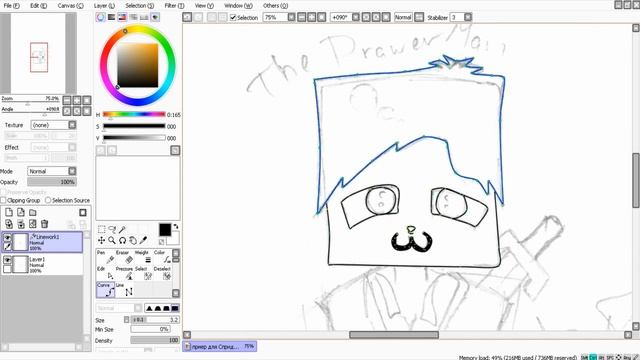Activate the Select pen tool

tap(143, 273)
